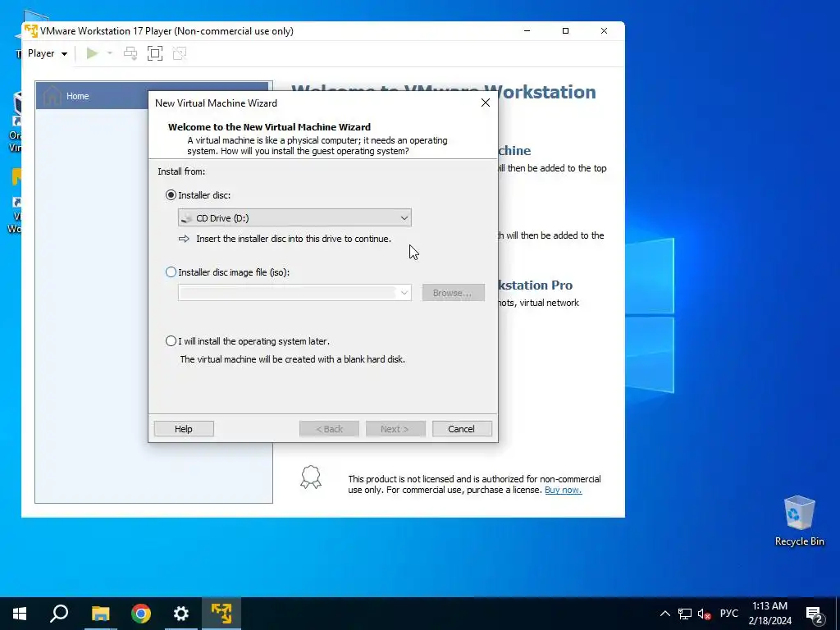Screen dimensions: 840x630
Task: Expand the power options arrow beside play
Action: (110, 53)
